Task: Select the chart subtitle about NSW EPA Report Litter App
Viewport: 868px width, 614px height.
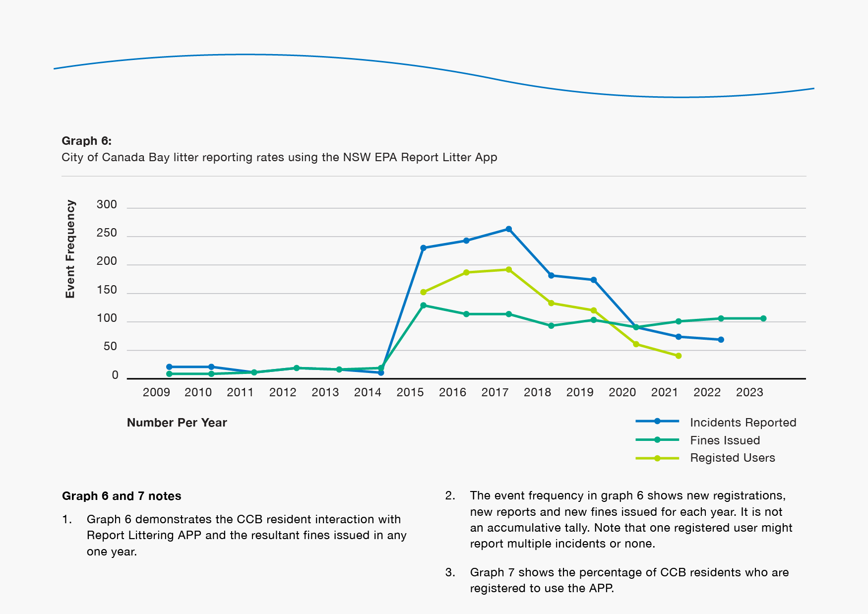Action: [x=279, y=157]
